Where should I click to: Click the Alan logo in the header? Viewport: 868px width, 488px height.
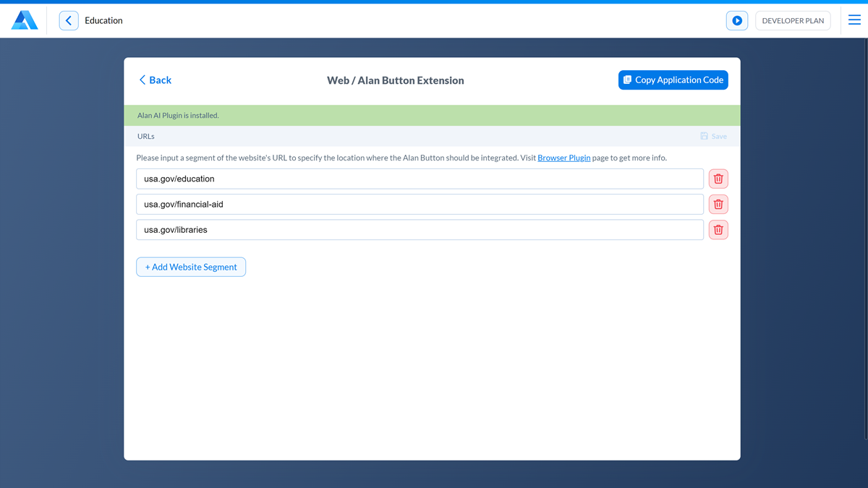pos(25,20)
